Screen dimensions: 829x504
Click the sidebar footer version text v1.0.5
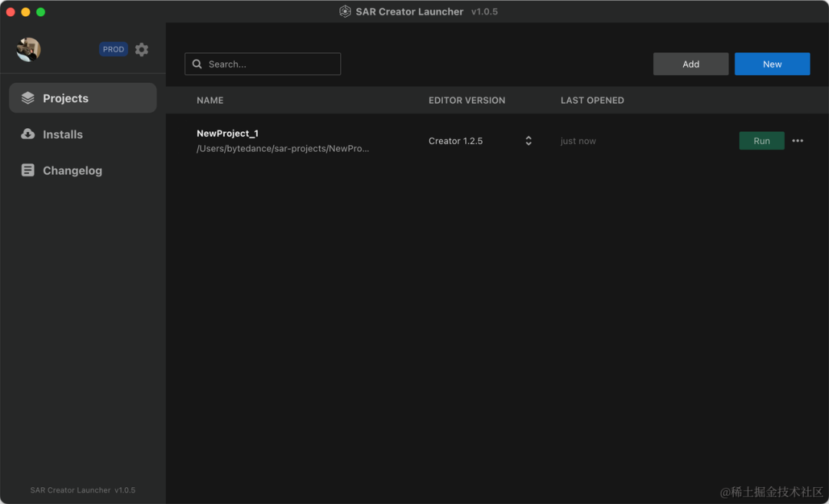click(125, 490)
